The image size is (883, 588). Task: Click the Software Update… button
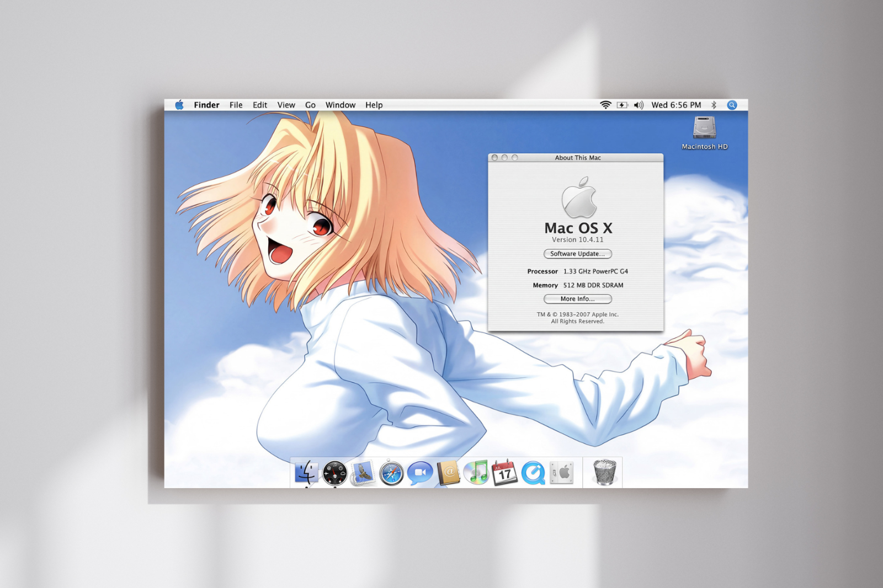tap(578, 254)
